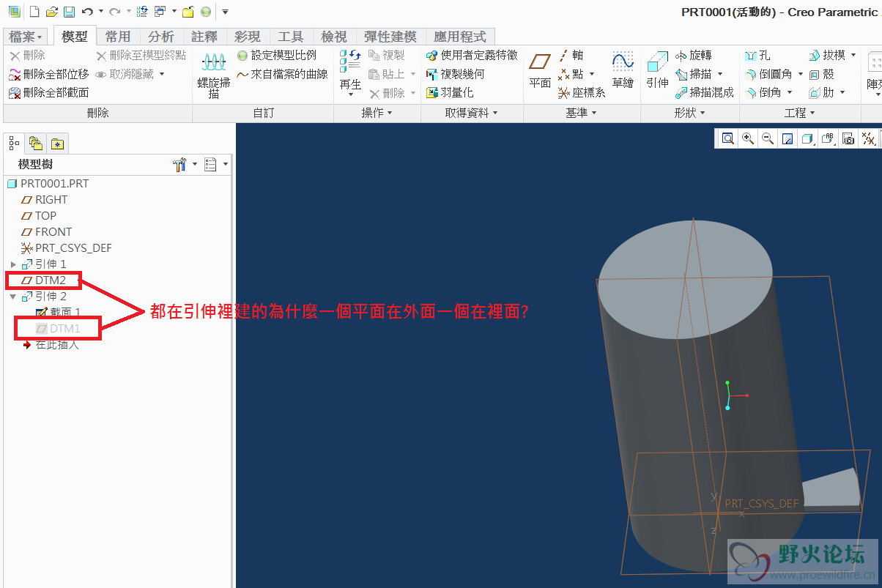Click the 肋 rib button
This screenshot has height=588, width=882.
coord(827,93)
